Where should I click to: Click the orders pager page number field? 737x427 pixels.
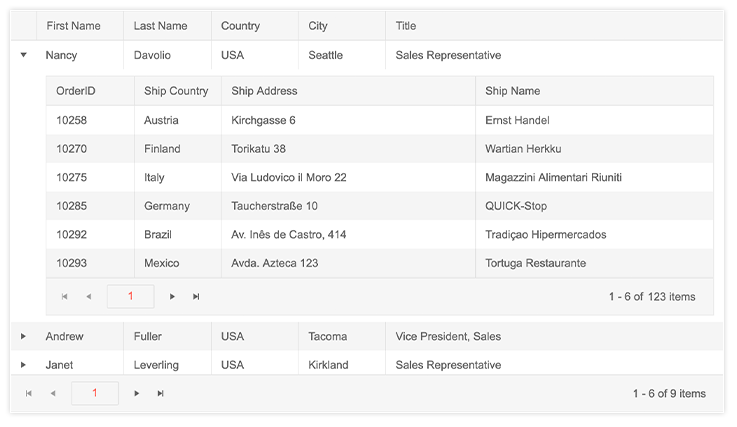(131, 296)
